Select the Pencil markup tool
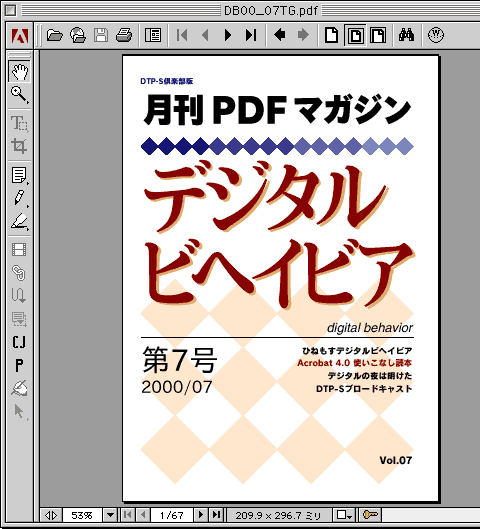The height and width of the screenshot is (529, 480). [x=19, y=198]
